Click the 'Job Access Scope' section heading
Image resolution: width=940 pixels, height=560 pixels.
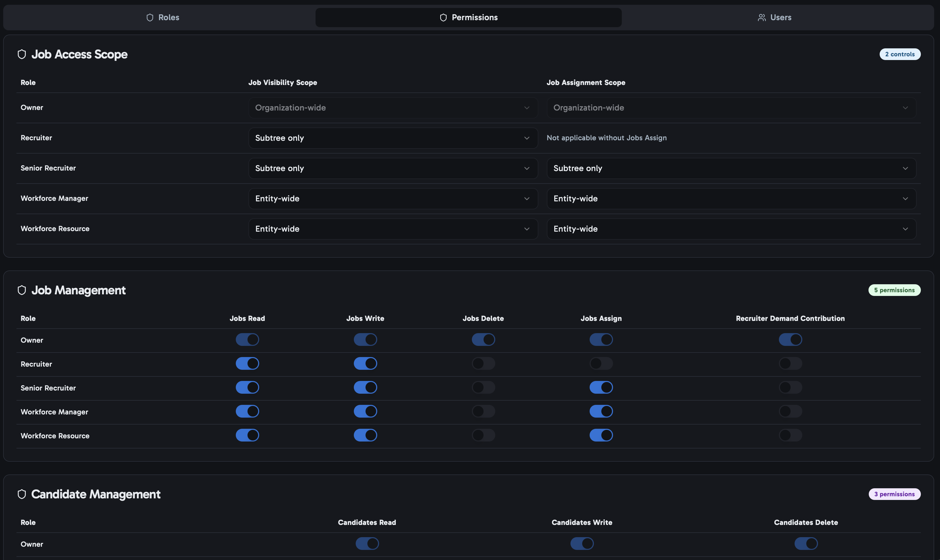79,54
